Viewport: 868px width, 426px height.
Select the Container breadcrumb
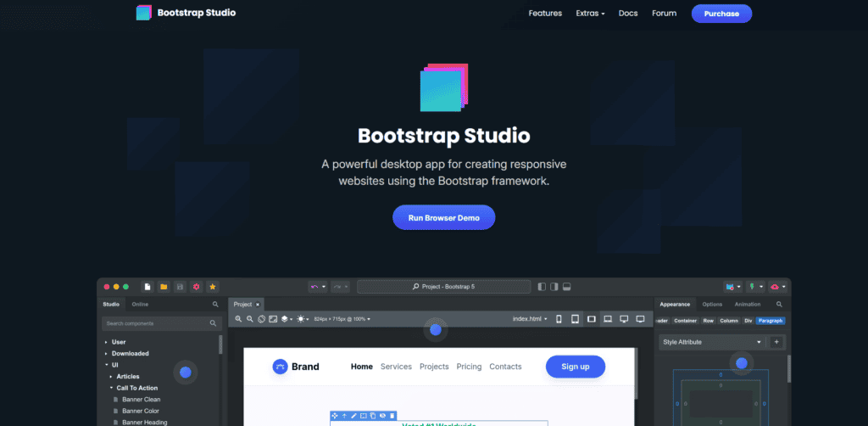click(x=685, y=321)
